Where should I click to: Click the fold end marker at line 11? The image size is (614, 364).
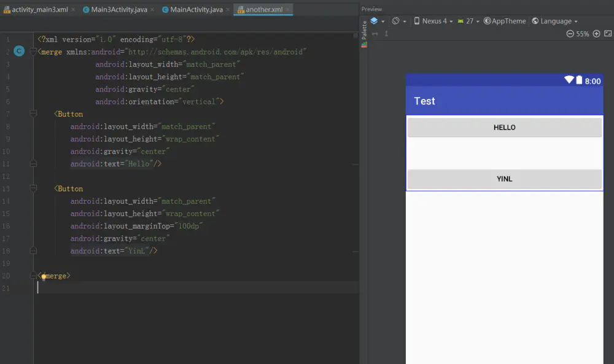(x=33, y=164)
